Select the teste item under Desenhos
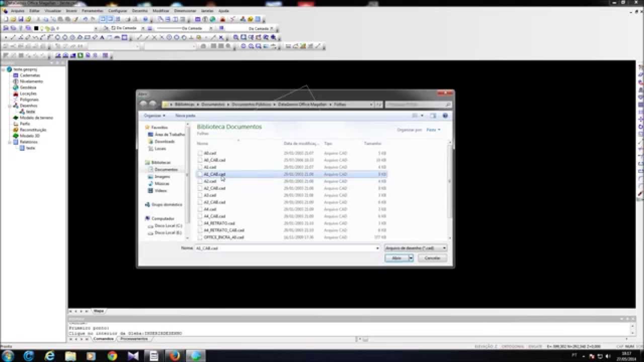Screen dimensions: 644x362 click(30, 112)
